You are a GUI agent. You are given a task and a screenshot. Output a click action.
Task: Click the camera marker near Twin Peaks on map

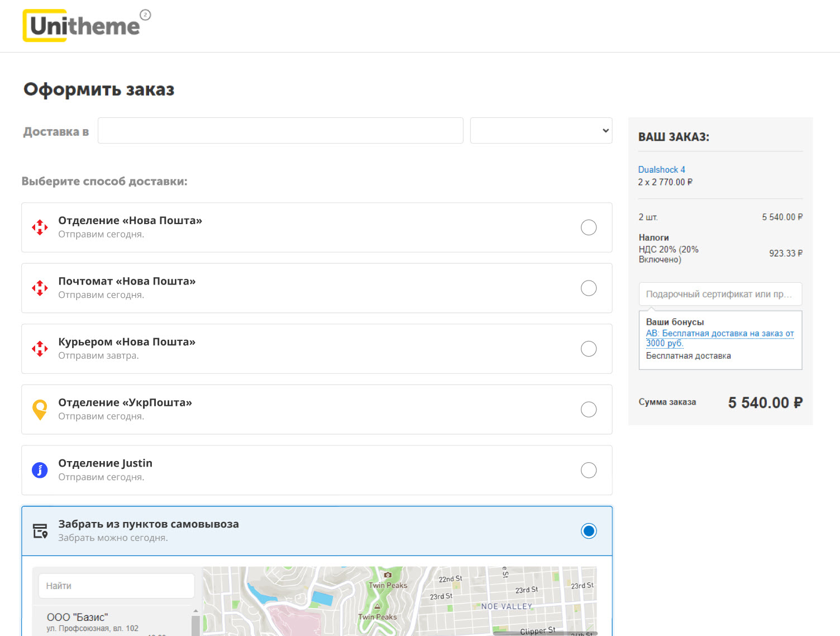tap(388, 575)
